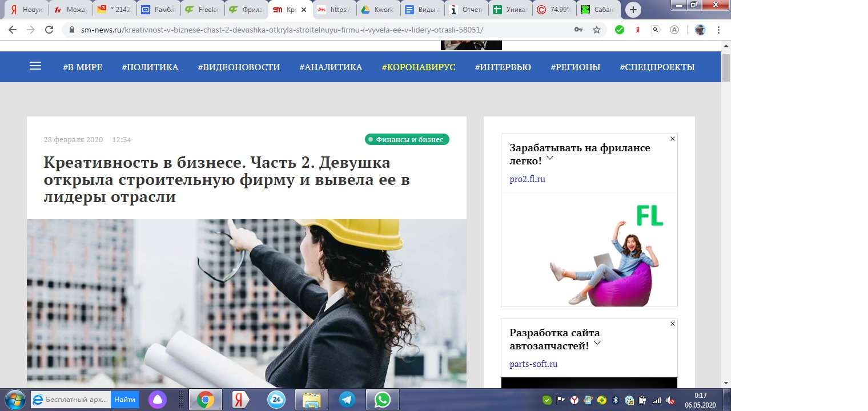Open File Explorer from the taskbar
The image size is (868, 411).
tap(312, 400)
